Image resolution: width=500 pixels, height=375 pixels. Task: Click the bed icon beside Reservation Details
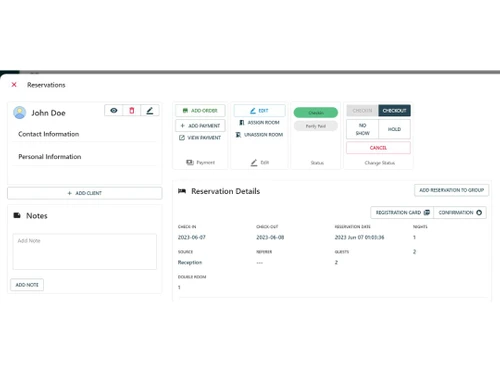pyautogui.click(x=182, y=191)
